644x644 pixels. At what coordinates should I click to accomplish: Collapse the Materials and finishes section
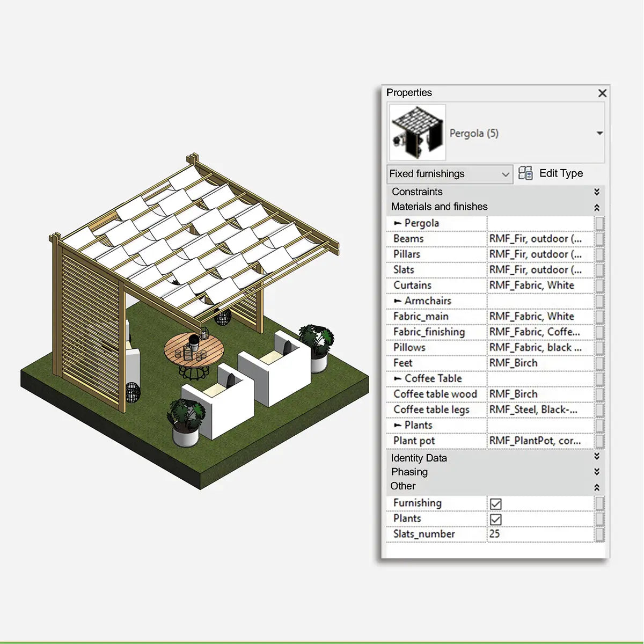(596, 207)
